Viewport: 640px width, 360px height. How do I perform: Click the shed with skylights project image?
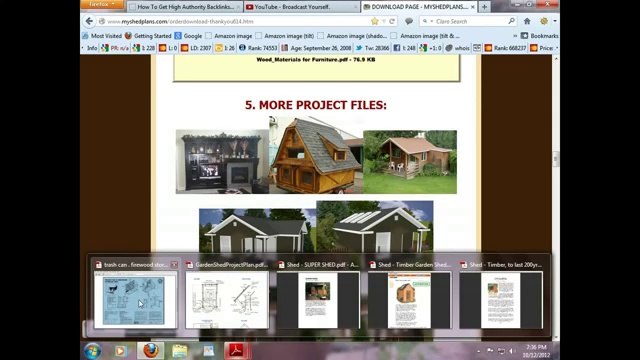(375, 227)
